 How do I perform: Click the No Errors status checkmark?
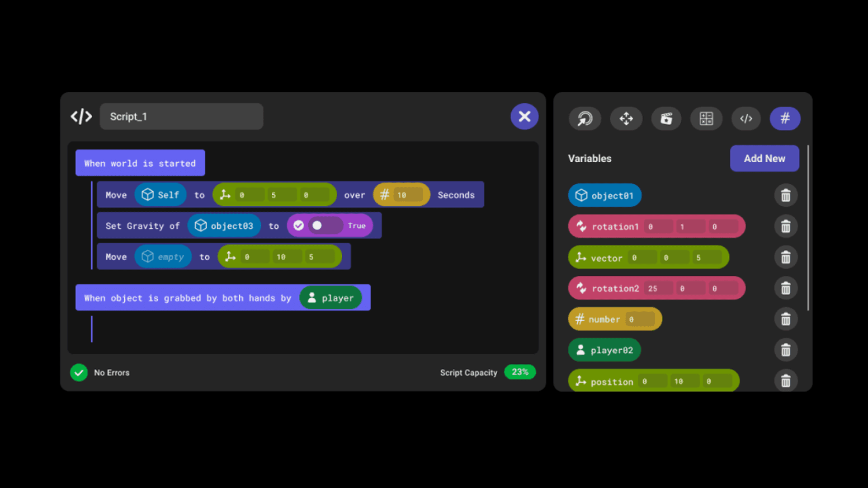coord(79,372)
